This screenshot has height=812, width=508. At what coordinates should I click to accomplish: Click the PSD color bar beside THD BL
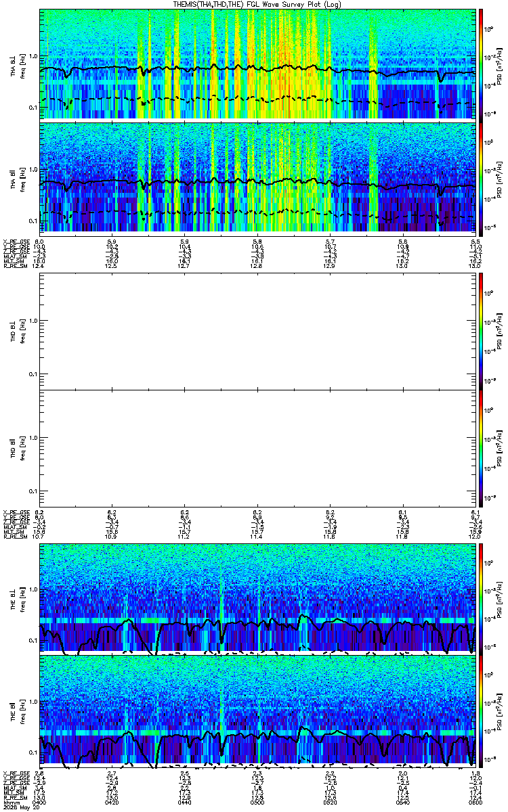point(482,330)
